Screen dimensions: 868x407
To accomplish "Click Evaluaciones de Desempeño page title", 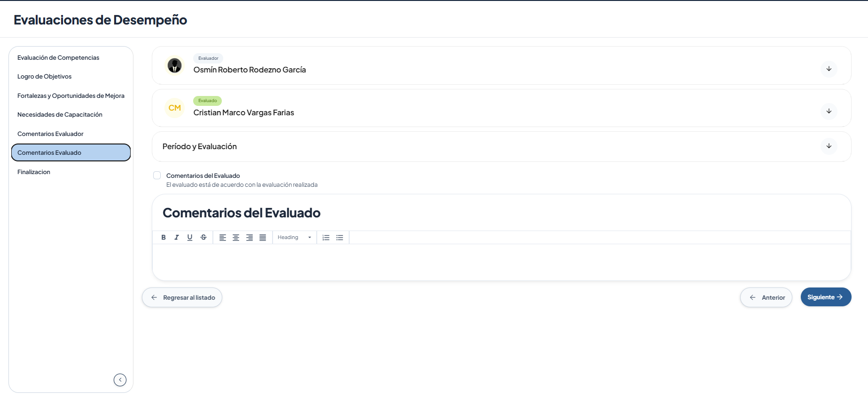I will [100, 20].
